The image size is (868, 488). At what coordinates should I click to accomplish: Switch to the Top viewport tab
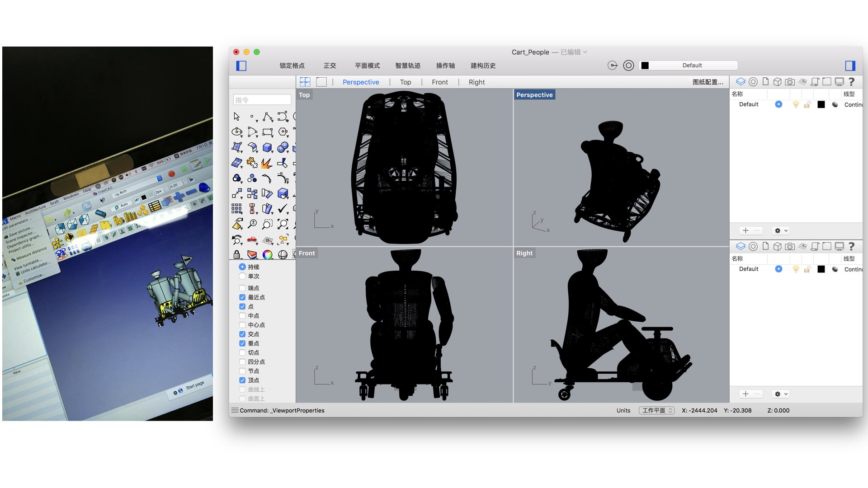tap(406, 82)
